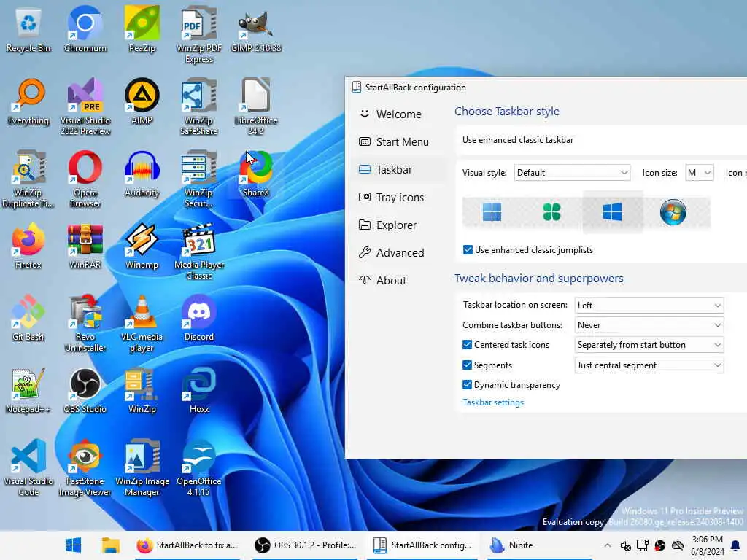Image resolution: width=747 pixels, height=560 pixels.
Task: Select the Firefox desktop icon
Action: (28, 246)
